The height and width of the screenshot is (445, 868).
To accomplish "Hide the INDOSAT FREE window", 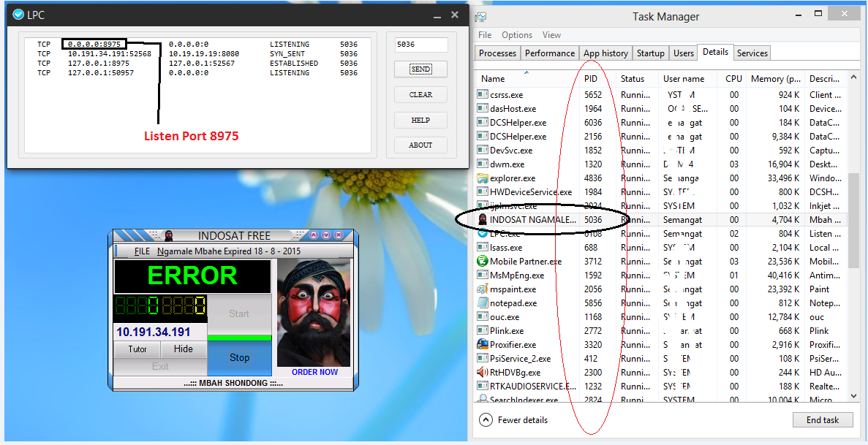I will (x=184, y=349).
